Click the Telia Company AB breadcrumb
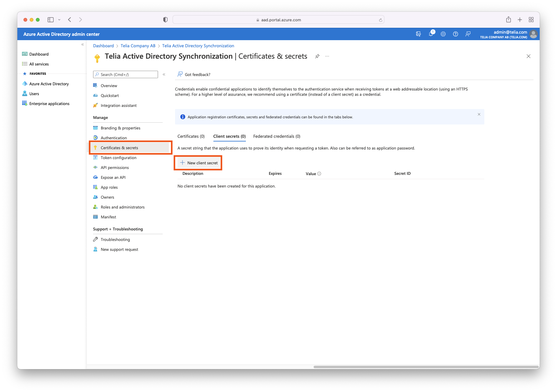This screenshot has height=392, width=557. point(138,46)
